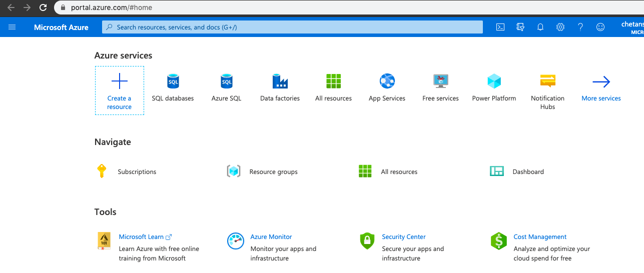Screen dimensions: 644x273
Task: Go back using browser back arrow
Action: pos(11,7)
